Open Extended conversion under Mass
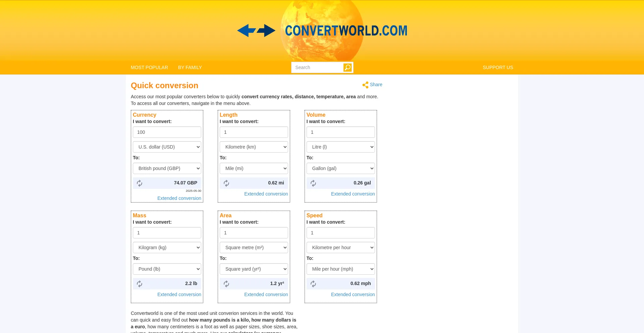 tap(179, 294)
